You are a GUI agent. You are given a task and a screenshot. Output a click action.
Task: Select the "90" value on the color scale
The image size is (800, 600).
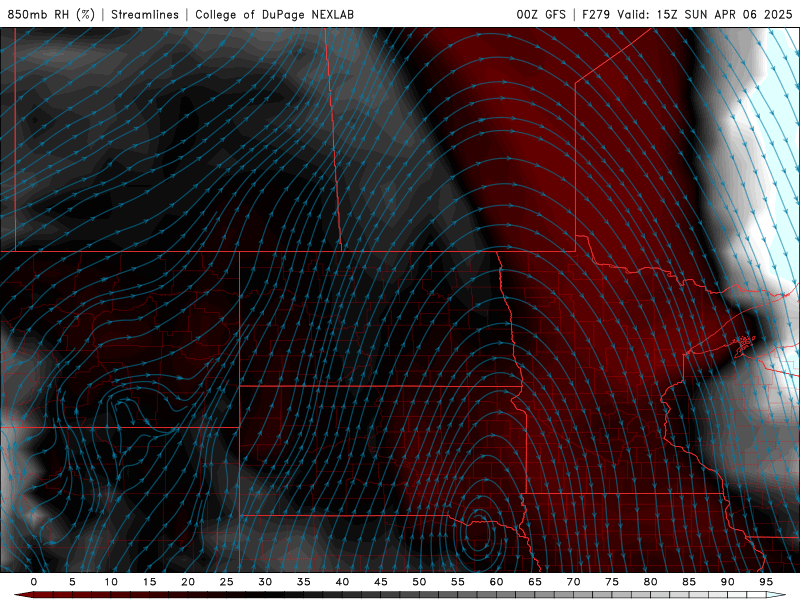click(x=728, y=582)
